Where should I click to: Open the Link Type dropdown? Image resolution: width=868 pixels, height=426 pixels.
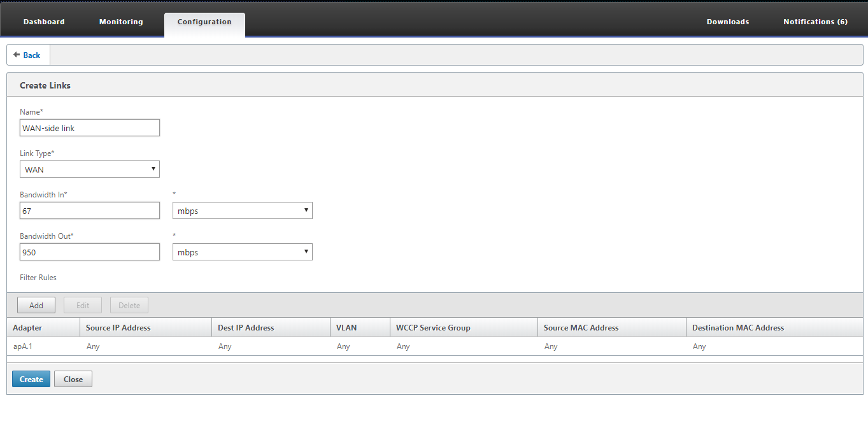tap(90, 169)
